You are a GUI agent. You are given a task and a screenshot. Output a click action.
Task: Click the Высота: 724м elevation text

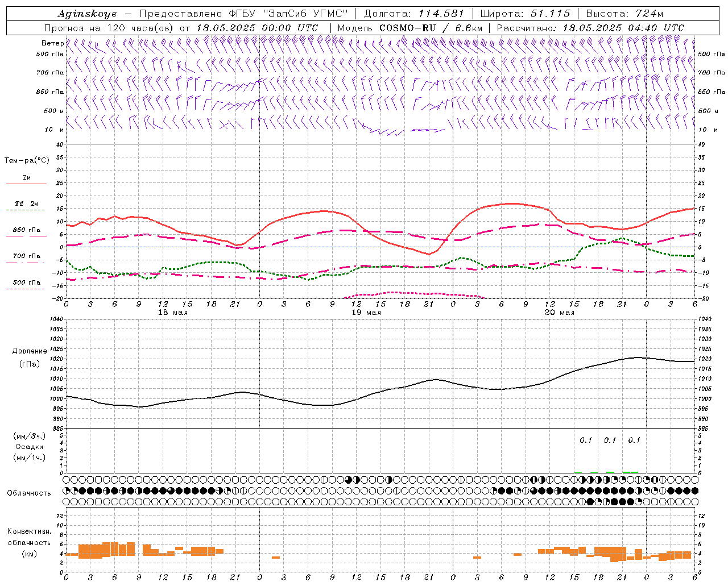point(624,14)
